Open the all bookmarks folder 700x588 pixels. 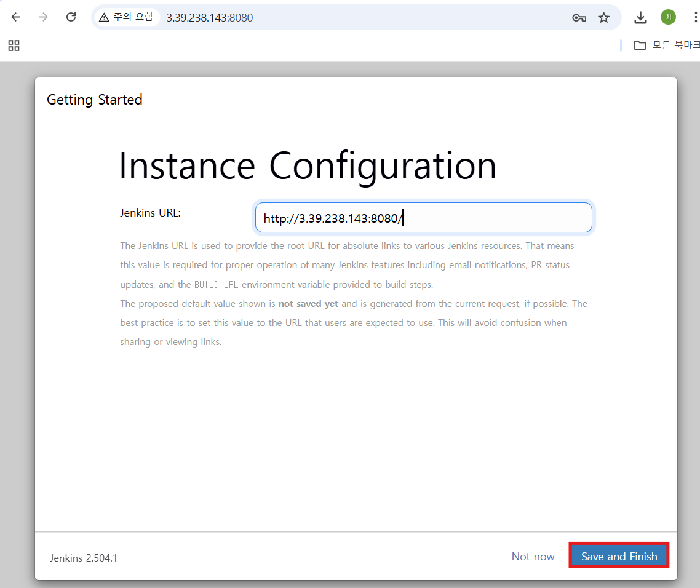(667, 45)
